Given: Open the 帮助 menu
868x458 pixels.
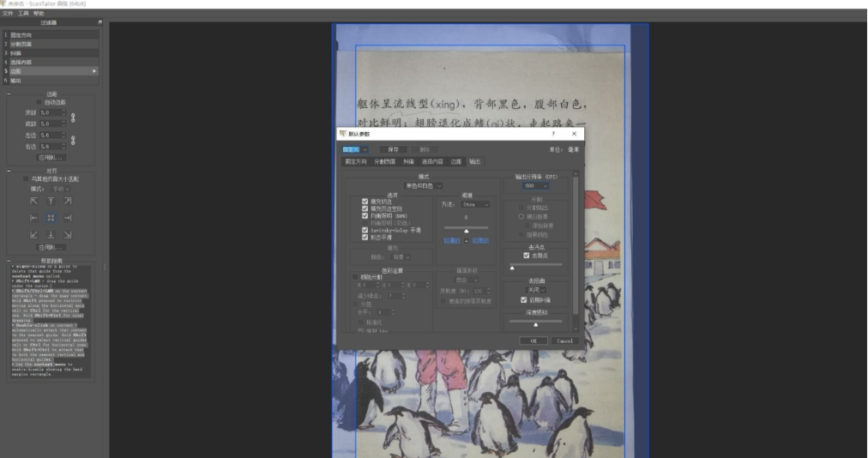Looking at the screenshot, I should click(39, 13).
